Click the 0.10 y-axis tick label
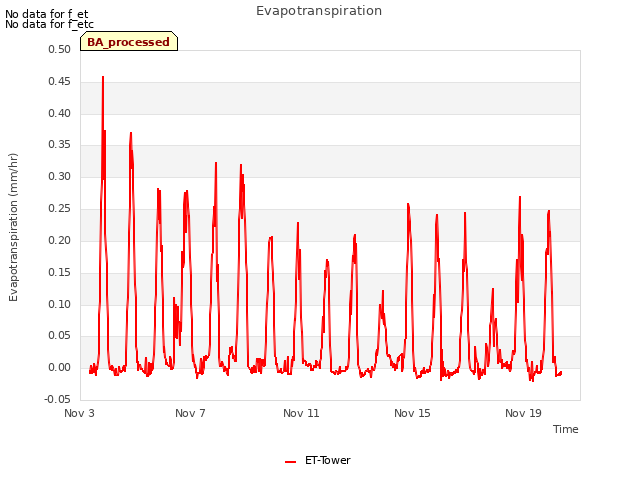Image resolution: width=640 pixels, height=480 pixels. (60, 304)
